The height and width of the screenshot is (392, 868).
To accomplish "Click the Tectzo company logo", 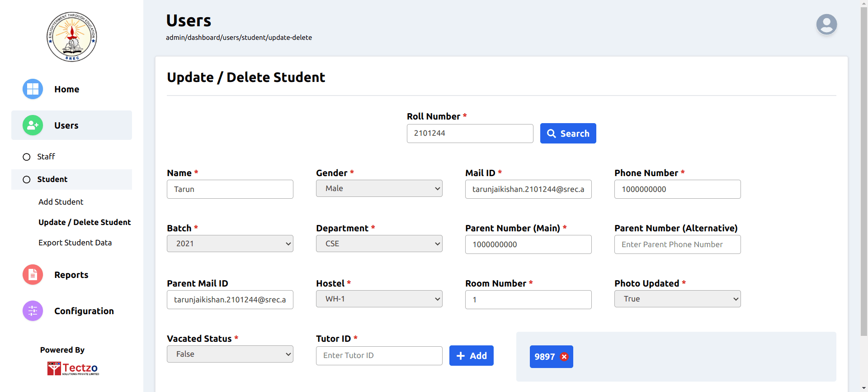I will pyautogui.click(x=73, y=368).
